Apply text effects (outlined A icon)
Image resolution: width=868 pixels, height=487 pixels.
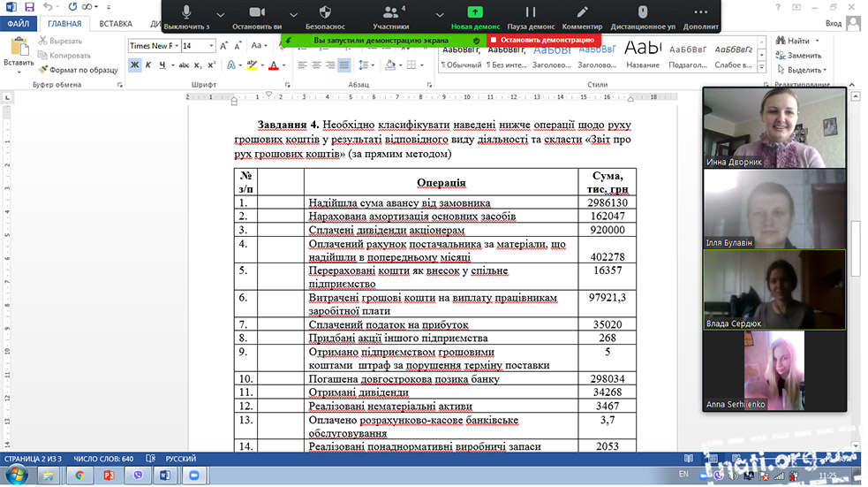[230, 65]
